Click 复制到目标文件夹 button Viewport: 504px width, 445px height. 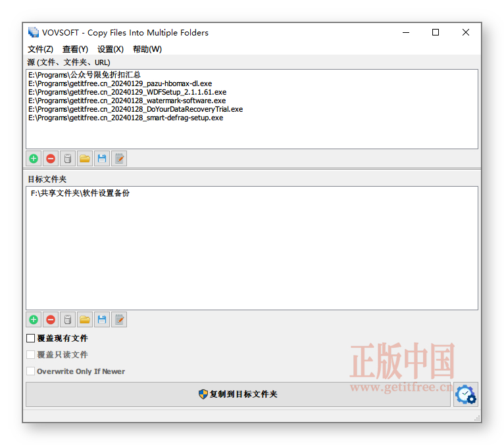[x=238, y=394]
